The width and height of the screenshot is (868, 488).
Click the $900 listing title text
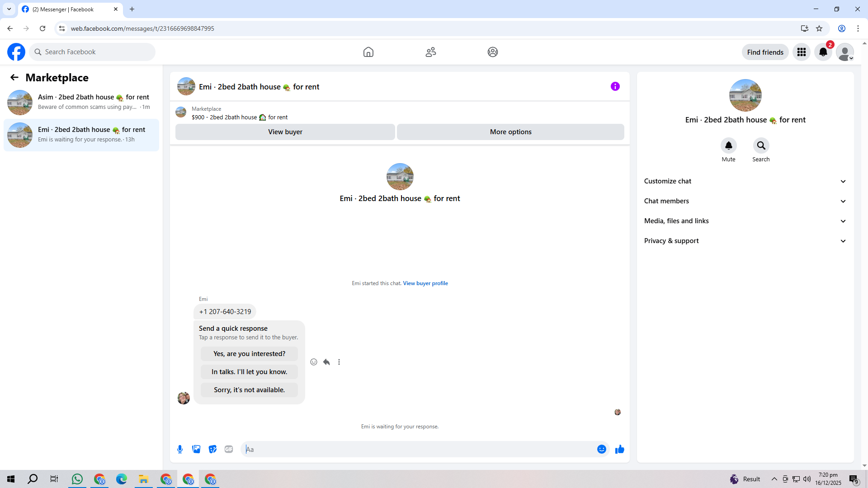[240, 117]
